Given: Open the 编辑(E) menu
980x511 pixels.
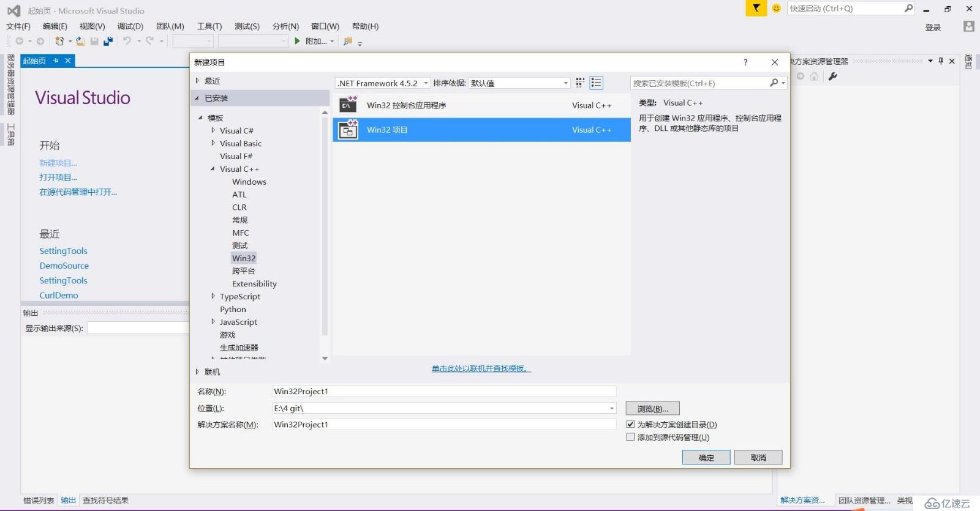Looking at the screenshot, I should (x=55, y=26).
